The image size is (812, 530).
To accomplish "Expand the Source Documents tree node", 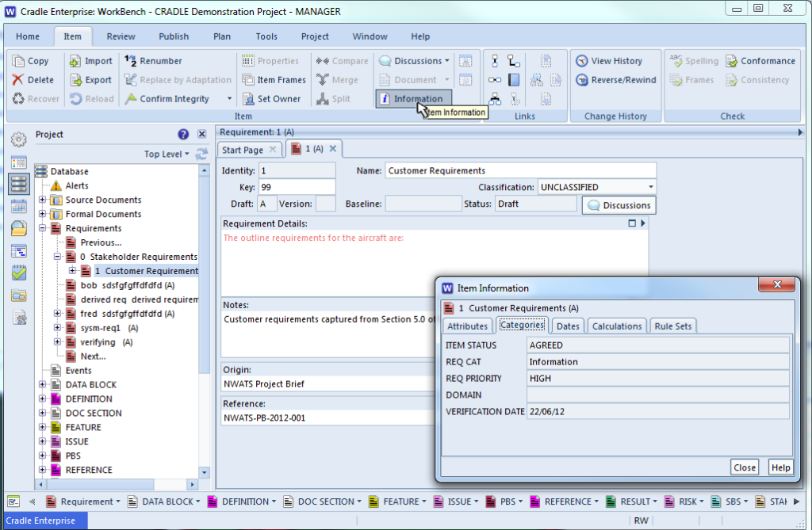I will pyautogui.click(x=43, y=200).
